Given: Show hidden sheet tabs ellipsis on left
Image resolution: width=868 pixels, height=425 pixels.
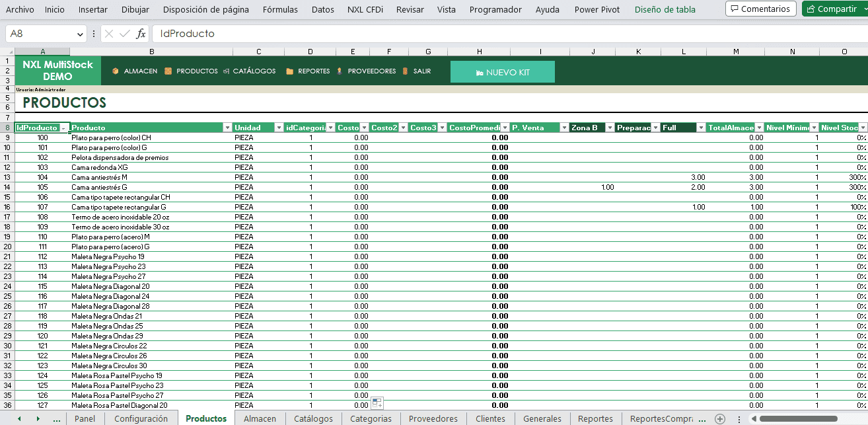Looking at the screenshot, I should pyautogui.click(x=56, y=419).
